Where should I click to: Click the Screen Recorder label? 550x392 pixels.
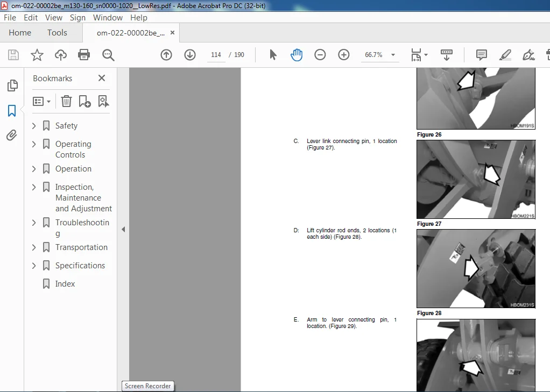pos(147,386)
